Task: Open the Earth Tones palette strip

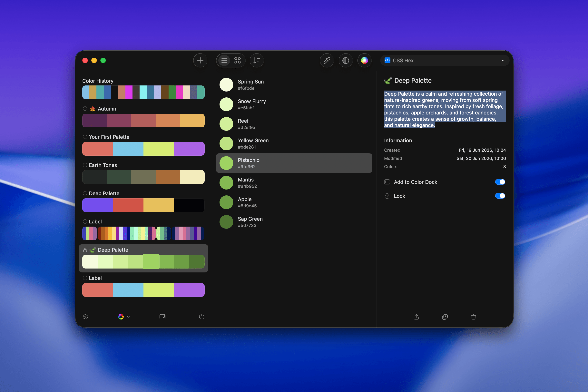Action: pyautogui.click(x=143, y=177)
